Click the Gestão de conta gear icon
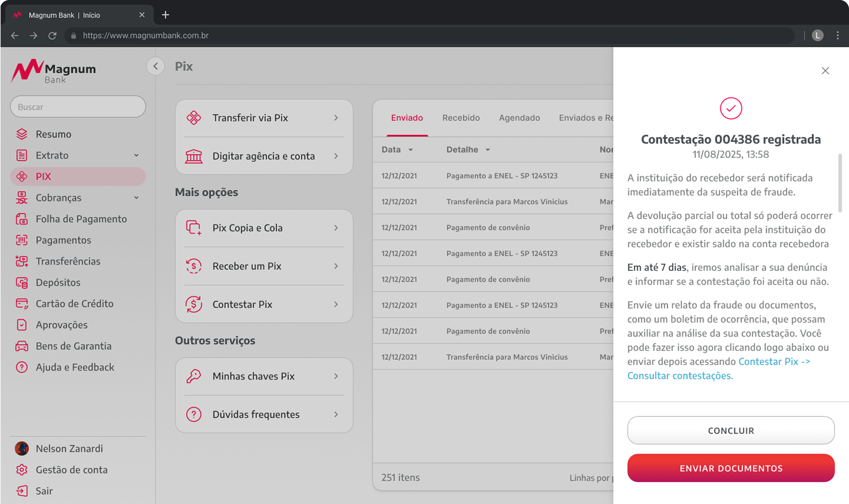 point(22,470)
